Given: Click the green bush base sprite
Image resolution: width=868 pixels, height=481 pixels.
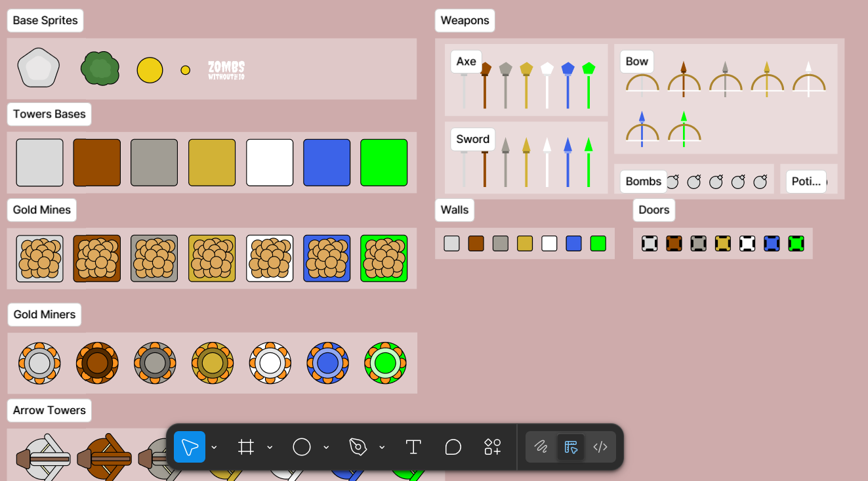Looking at the screenshot, I should pos(100,69).
